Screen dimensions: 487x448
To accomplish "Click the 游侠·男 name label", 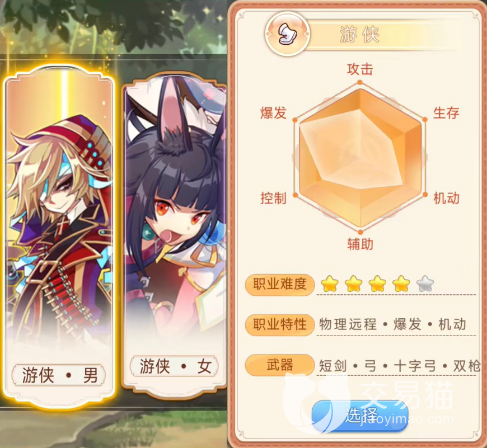I will [x=59, y=375].
